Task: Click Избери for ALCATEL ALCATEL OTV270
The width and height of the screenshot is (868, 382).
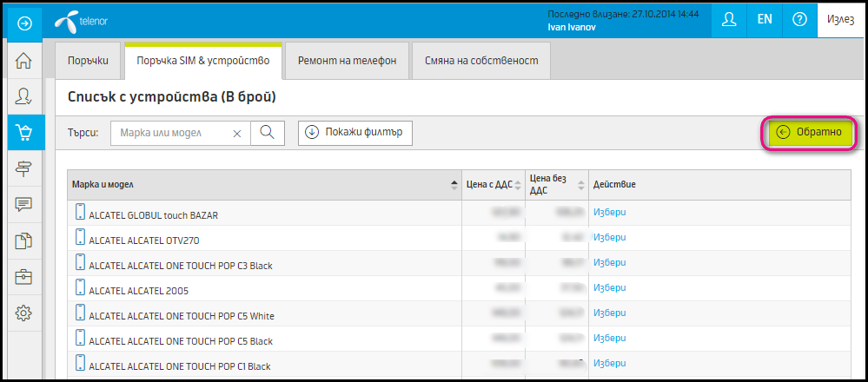Action: point(609,237)
